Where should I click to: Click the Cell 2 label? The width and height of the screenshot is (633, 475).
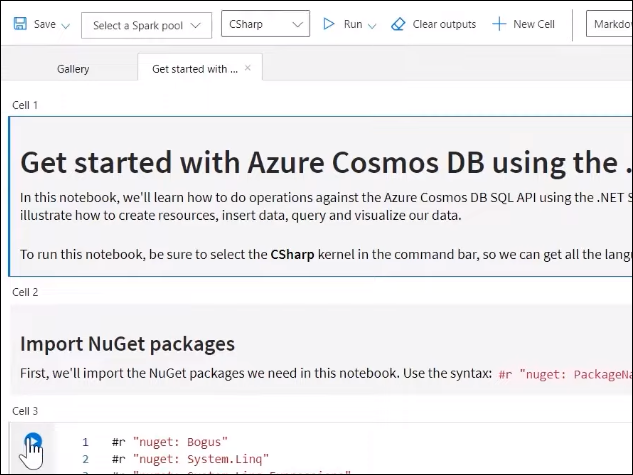pyautogui.click(x=25, y=292)
